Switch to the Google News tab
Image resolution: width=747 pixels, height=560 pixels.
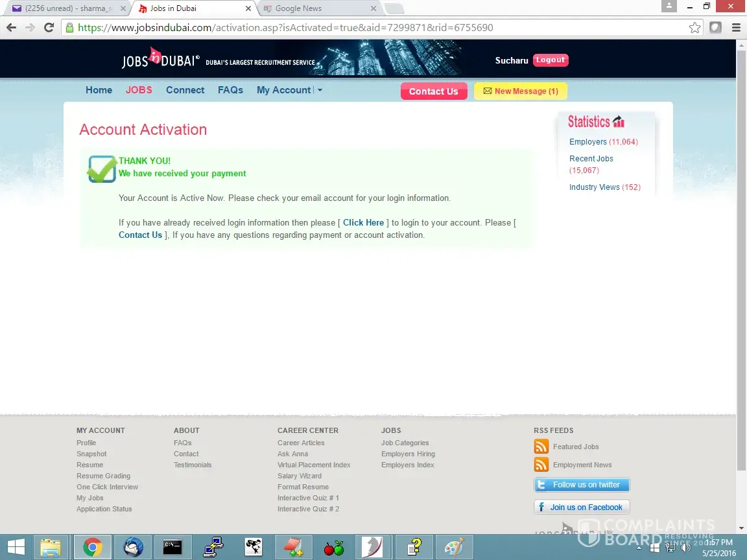[x=298, y=8]
